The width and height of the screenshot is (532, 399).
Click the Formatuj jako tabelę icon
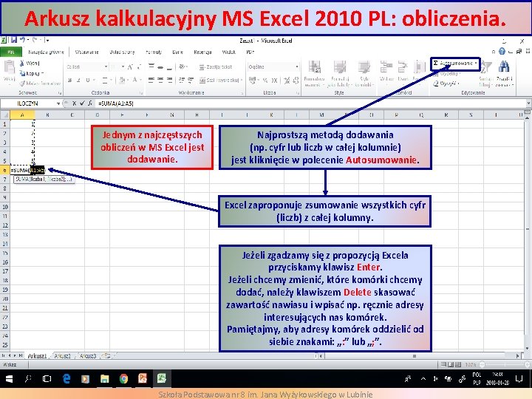[339, 67]
